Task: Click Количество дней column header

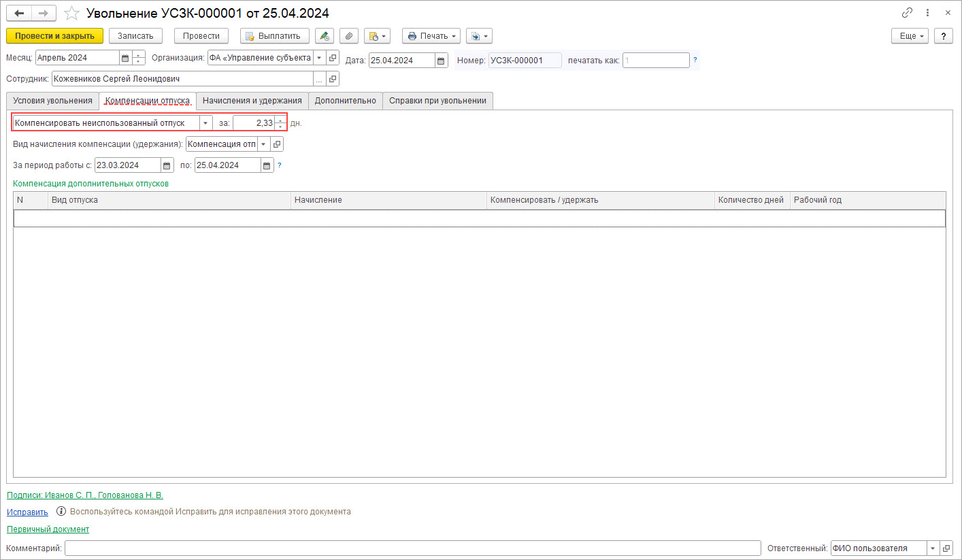Action: pos(752,200)
